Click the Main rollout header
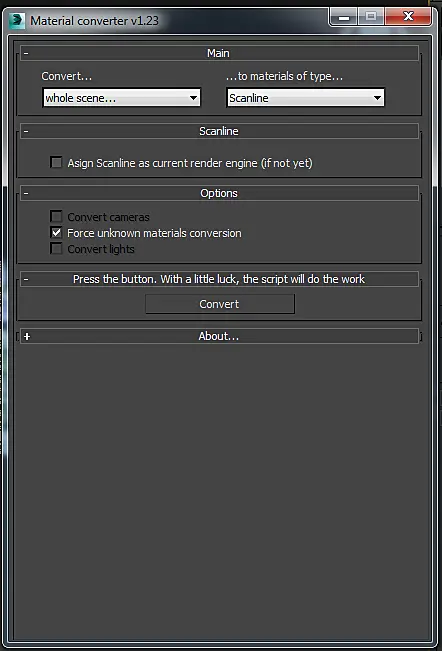Image resolution: width=442 pixels, height=651 pixels. coord(219,53)
